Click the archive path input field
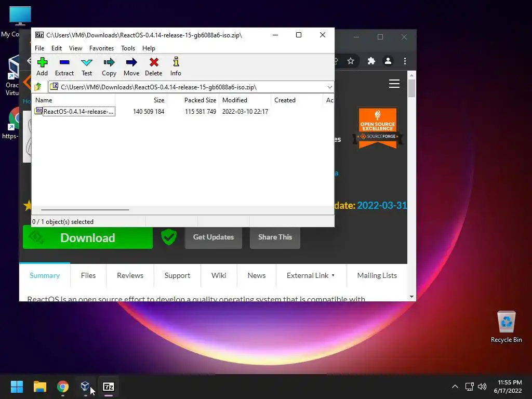The height and width of the screenshot is (399, 532). 188,87
